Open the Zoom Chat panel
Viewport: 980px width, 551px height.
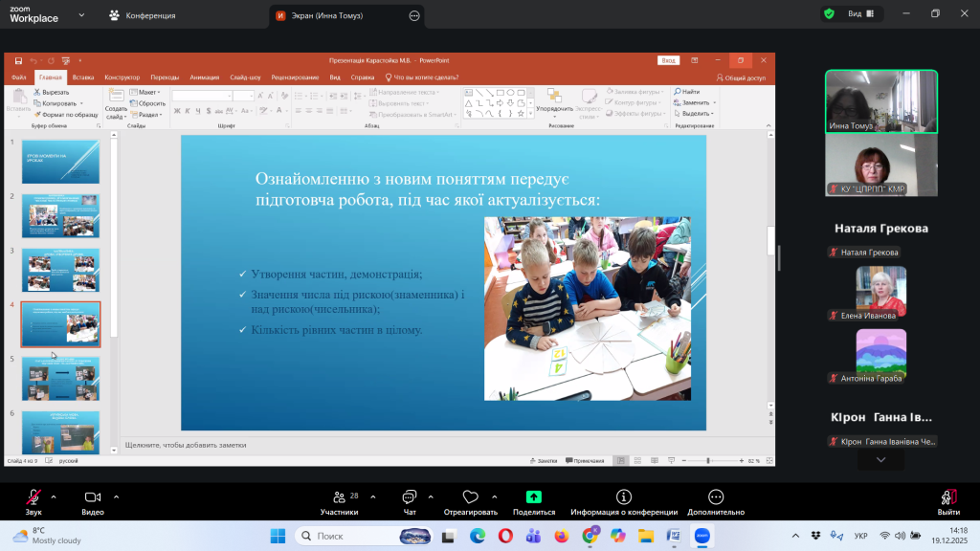[x=409, y=497]
